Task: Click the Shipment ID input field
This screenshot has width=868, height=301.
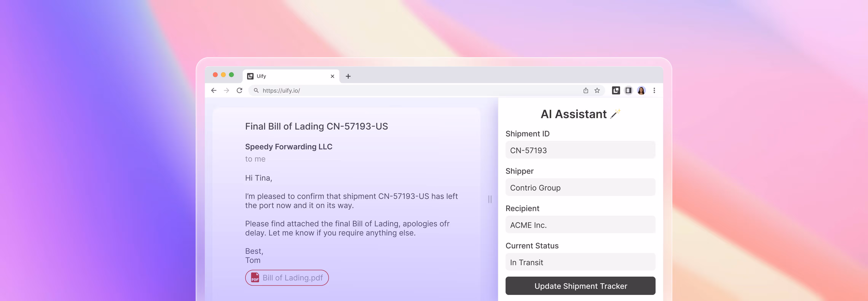Action: click(580, 150)
